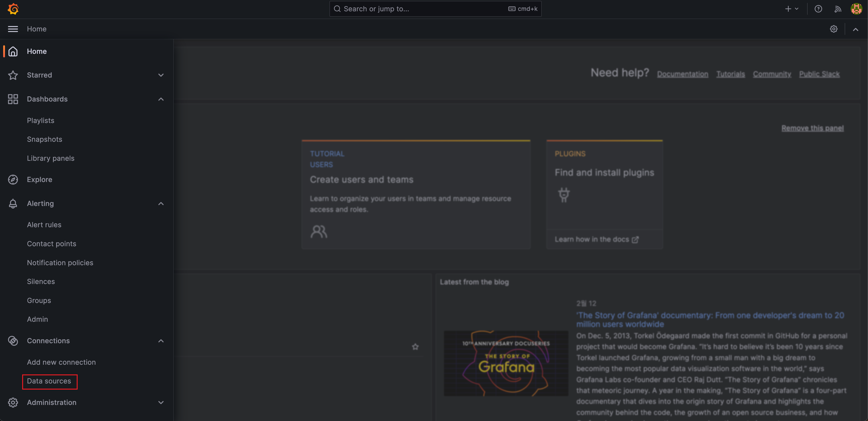Click the Grafana logo icon
This screenshot has width=868, height=421.
click(x=13, y=9)
